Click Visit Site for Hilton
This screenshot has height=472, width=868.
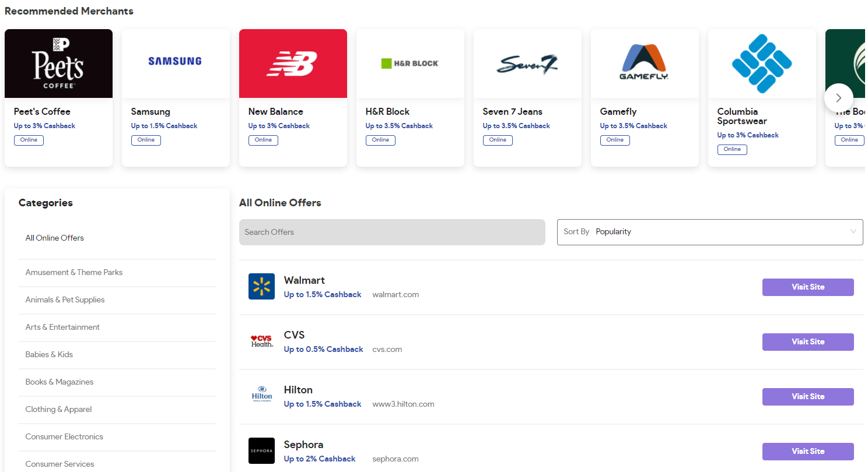coord(808,396)
